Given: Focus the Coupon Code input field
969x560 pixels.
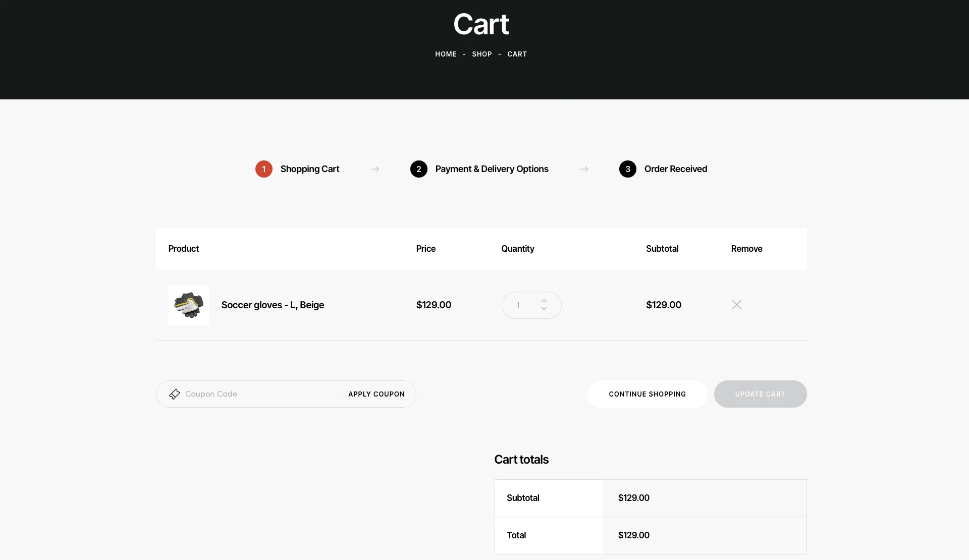Looking at the screenshot, I should coord(257,394).
